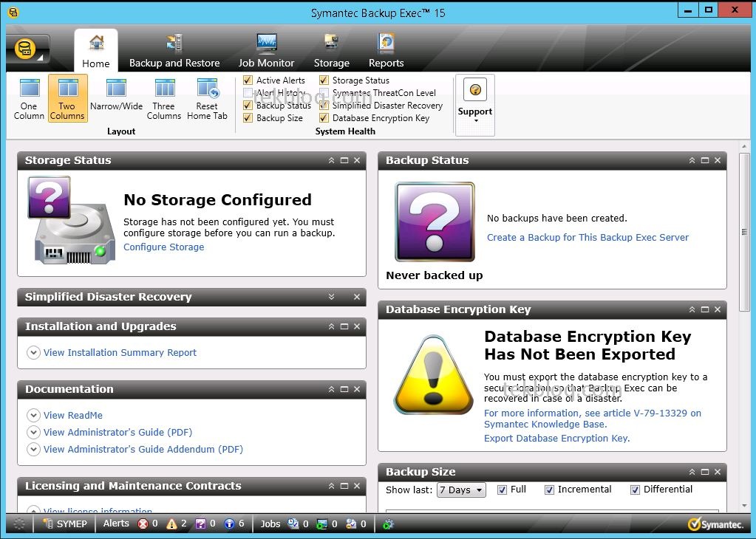Viewport: 756px width, 539px height.
Task: Open the Reports tab
Action: (x=386, y=50)
